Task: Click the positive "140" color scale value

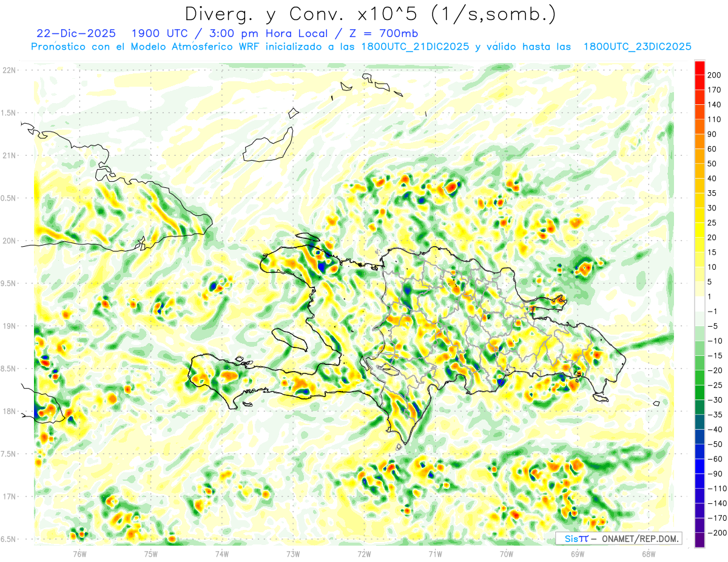Action: point(715,105)
